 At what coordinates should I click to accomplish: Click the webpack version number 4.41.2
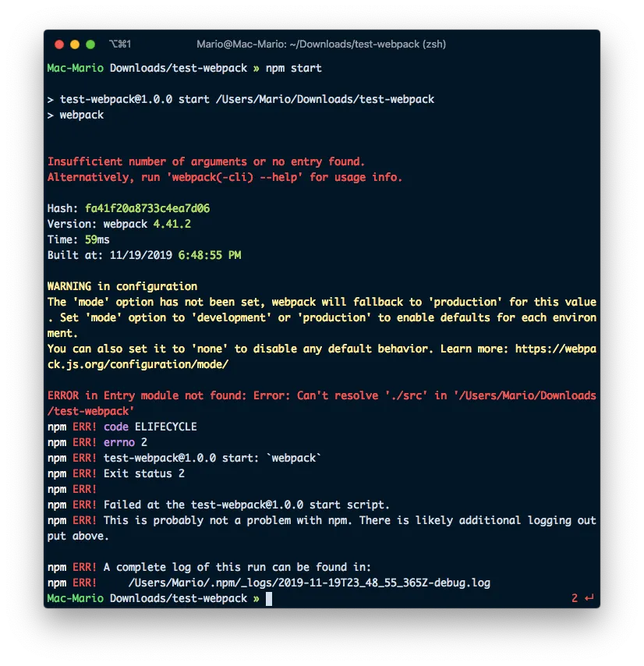point(172,225)
